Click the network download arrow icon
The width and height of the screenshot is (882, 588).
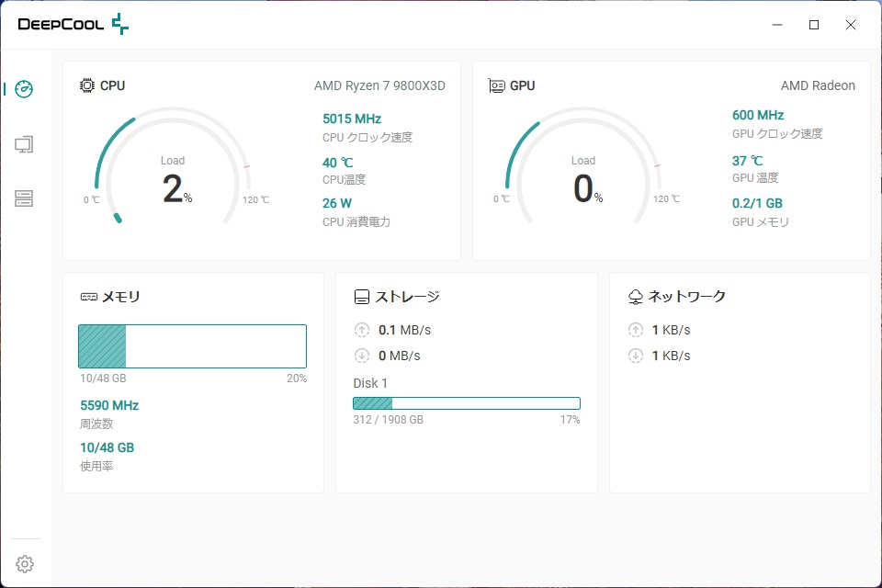coord(635,356)
